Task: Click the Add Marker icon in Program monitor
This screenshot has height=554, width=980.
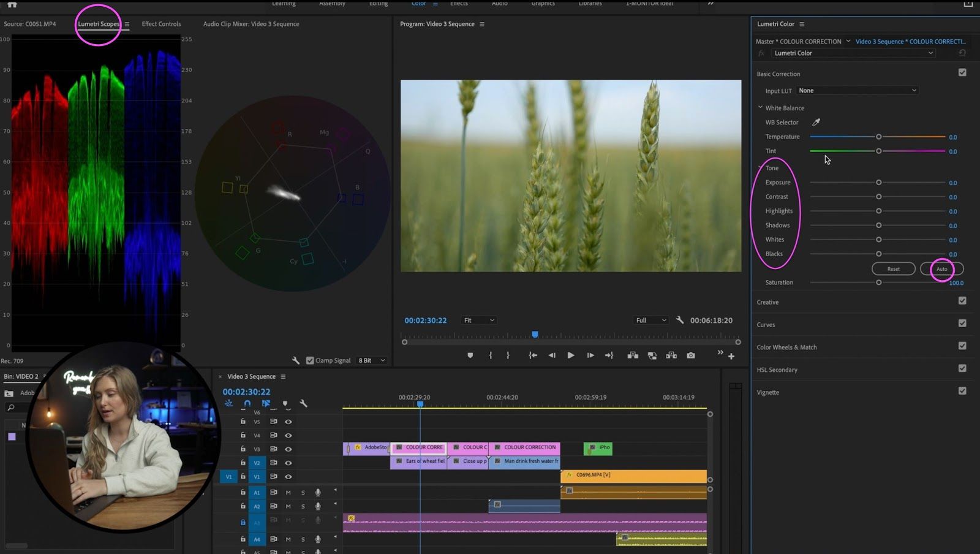Action: tap(470, 355)
